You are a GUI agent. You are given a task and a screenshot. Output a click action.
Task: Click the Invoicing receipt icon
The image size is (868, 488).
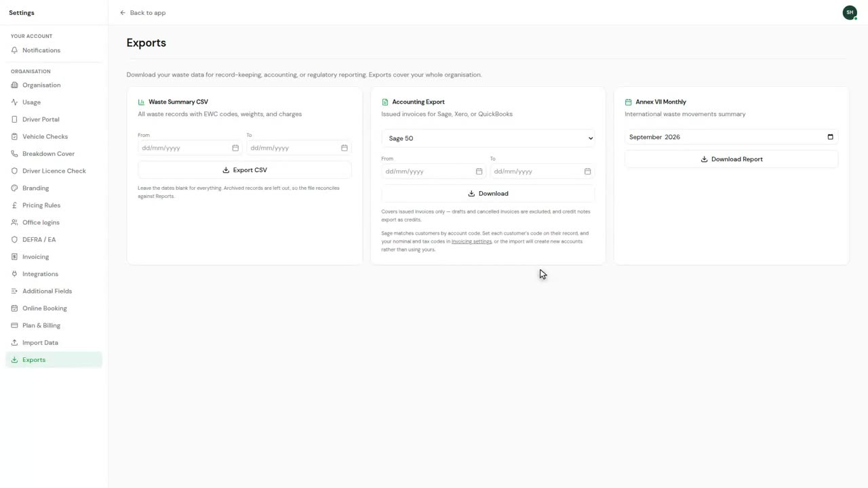pyautogui.click(x=14, y=257)
